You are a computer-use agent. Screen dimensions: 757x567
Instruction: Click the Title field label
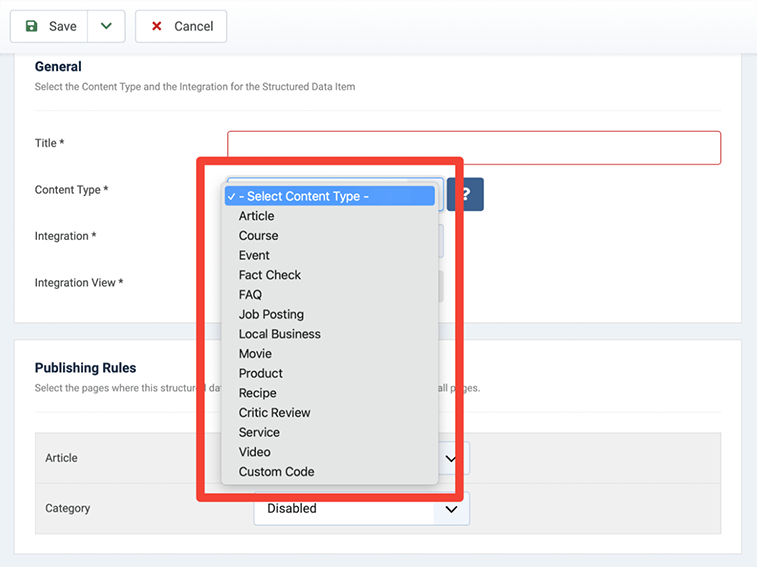coord(49,143)
